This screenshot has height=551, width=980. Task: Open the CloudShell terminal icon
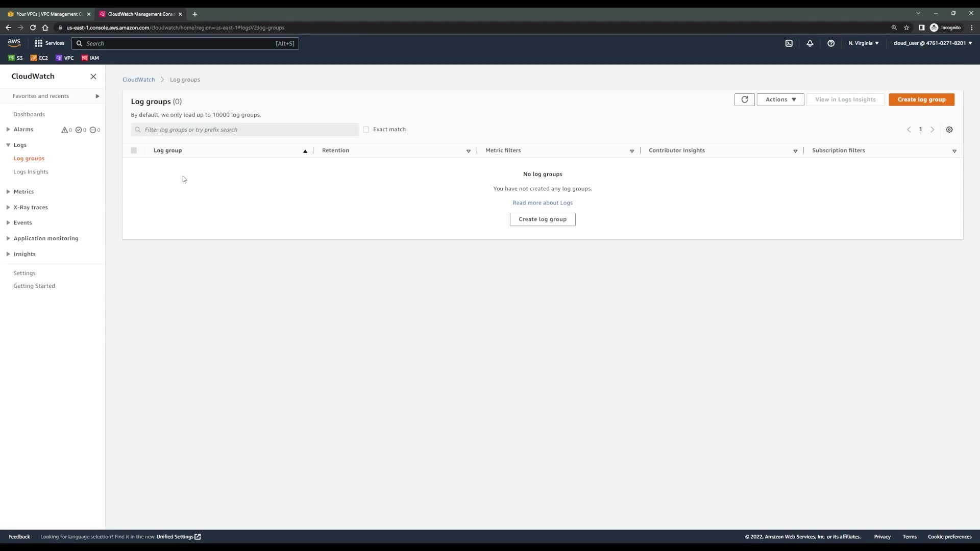(789, 43)
